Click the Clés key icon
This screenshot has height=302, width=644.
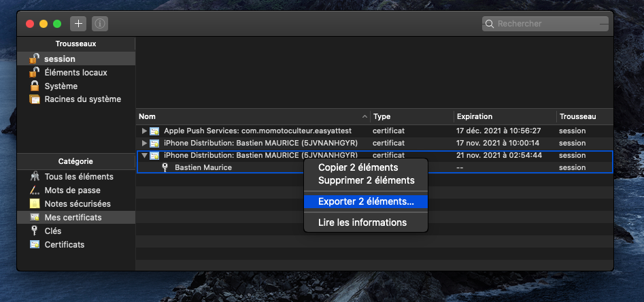pyautogui.click(x=35, y=231)
